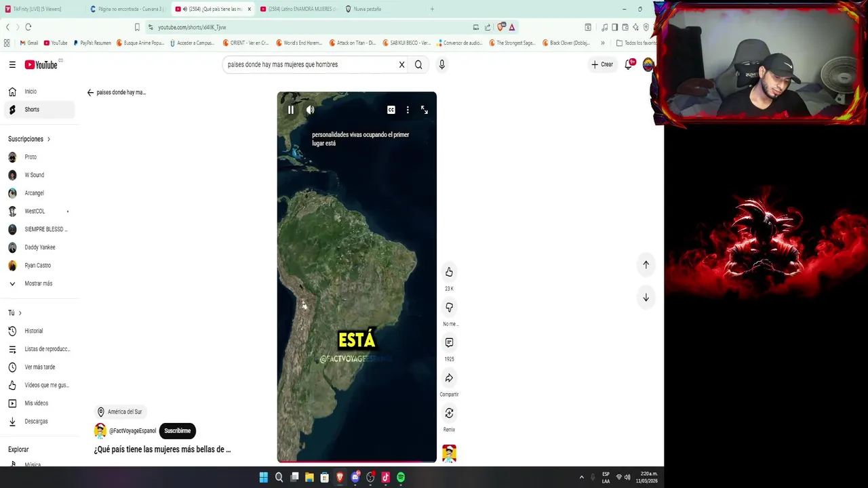Click the browser address bar URL
The height and width of the screenshot is (488, 868).
point(192,27)
